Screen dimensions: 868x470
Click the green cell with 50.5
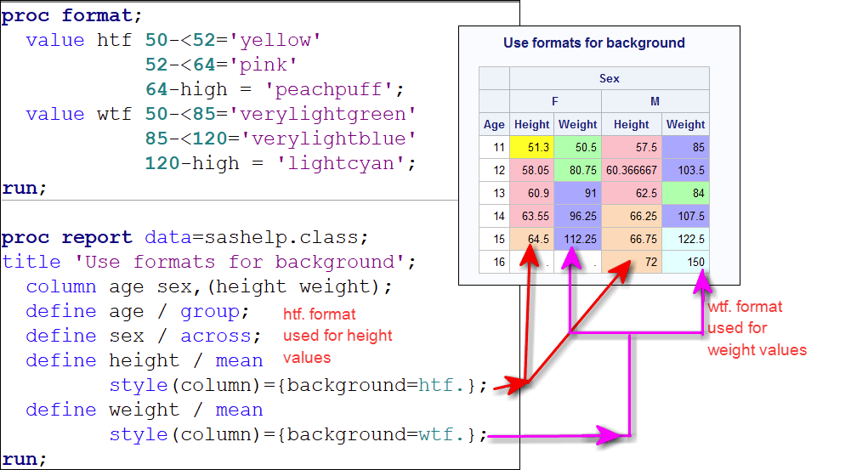pyautogui.click(x=577, y=147)
